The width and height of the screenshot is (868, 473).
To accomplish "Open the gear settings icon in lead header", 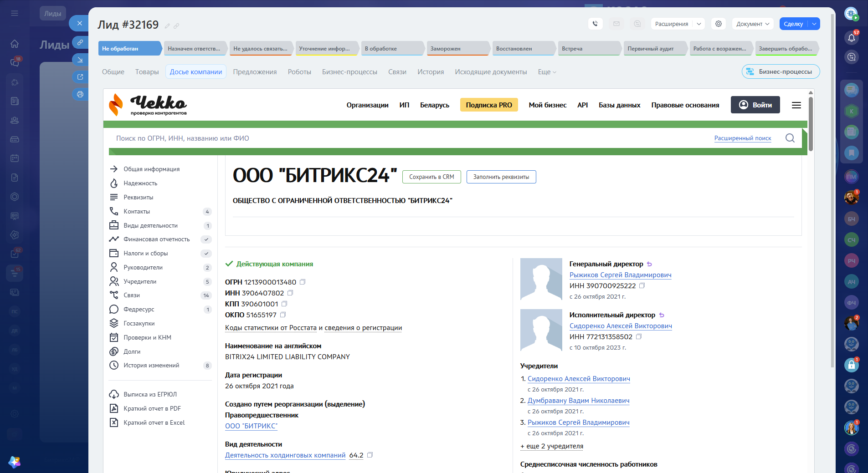I will [x=719, y=24].
